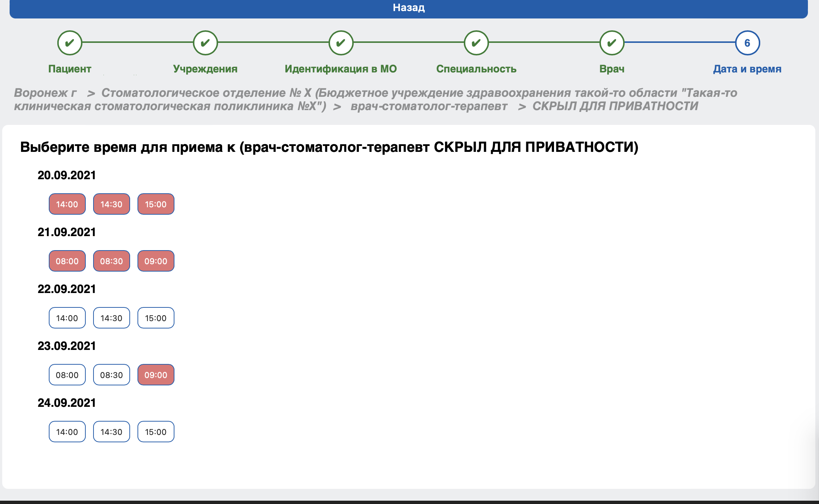Screen dimensions: 819x504
Task: Select 15:00 slot on 24.09.2021
Action: point(156,432)
